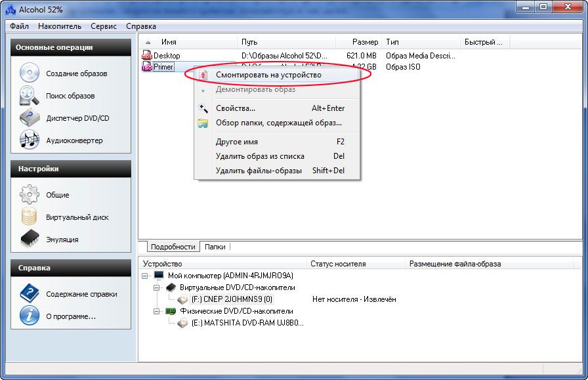Image resolution: width=588 pixels, height=380 pixels.
Task: Open Виртуальный диск stacked discs icon
Action: (30, 217)
